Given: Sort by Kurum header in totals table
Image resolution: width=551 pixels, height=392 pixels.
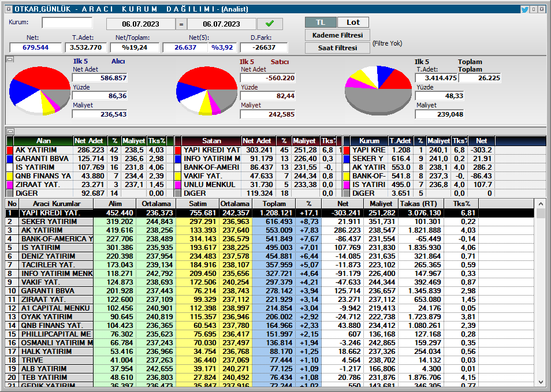Looking at the screenshot, I should point(369,141).
